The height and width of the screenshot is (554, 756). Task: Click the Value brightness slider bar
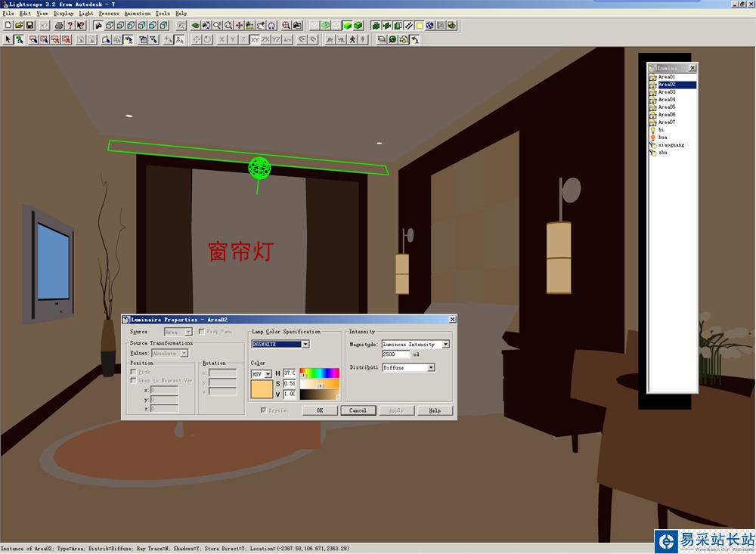pos(319,395)
